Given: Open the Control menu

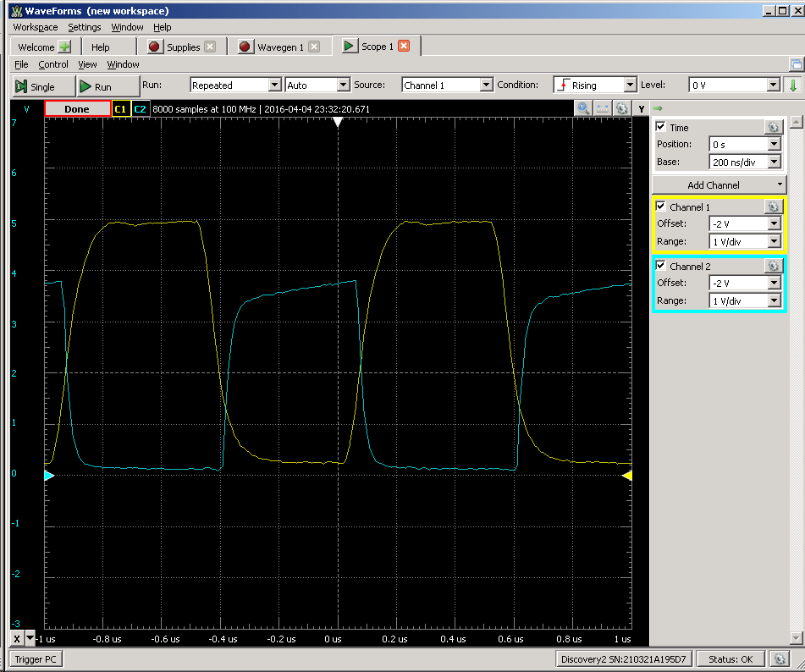Looking at the screenshot, I should (x=53, y=64).
